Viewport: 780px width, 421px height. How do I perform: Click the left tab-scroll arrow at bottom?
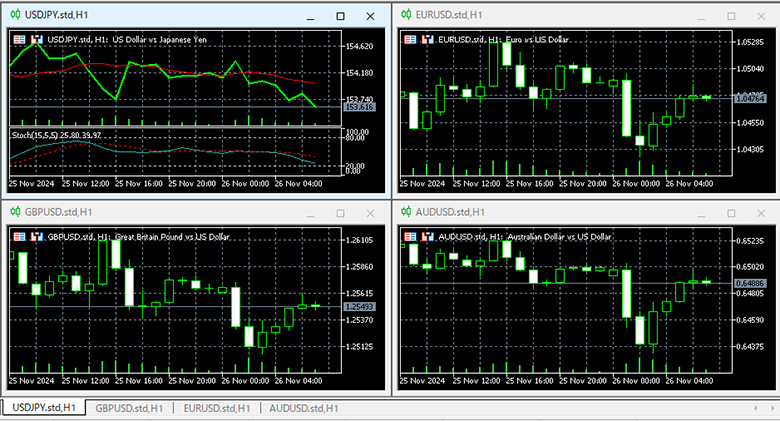point(756,408)
